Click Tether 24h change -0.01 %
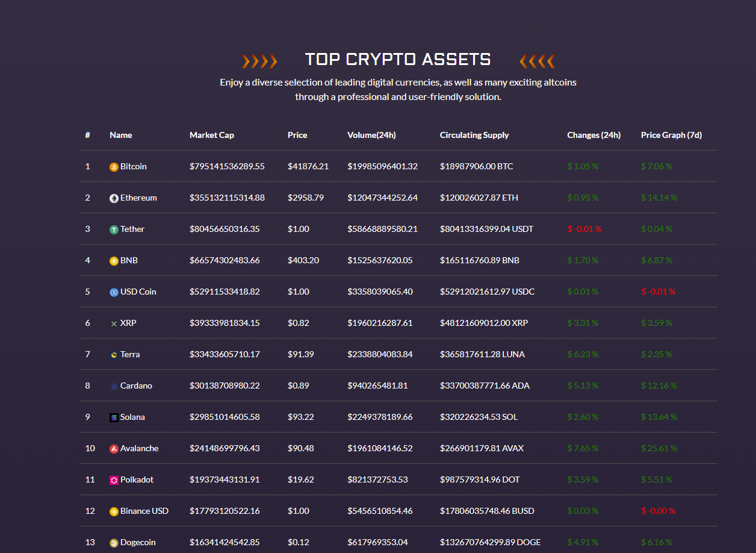Viewport: 756px width, 553px height. point(584,229)
